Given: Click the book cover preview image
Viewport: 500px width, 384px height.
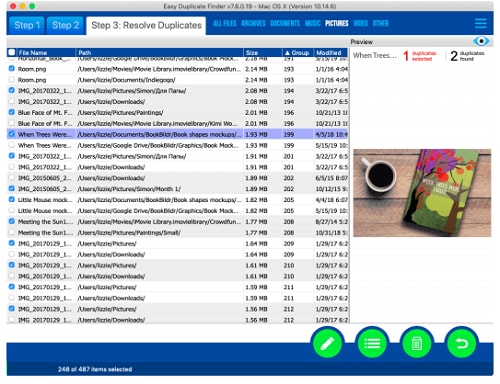Looking at the screenshot, I should click(x=422, y=193).
